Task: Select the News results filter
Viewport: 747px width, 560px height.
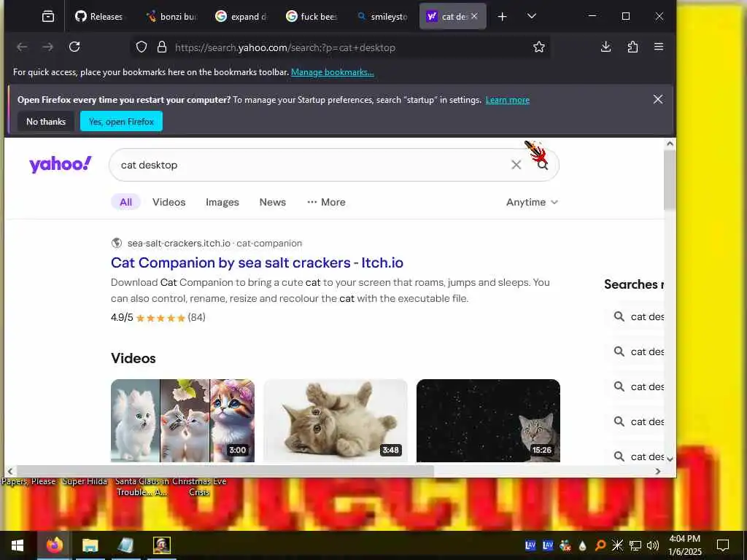Action: pyautogui.click(x=273, y=202)
